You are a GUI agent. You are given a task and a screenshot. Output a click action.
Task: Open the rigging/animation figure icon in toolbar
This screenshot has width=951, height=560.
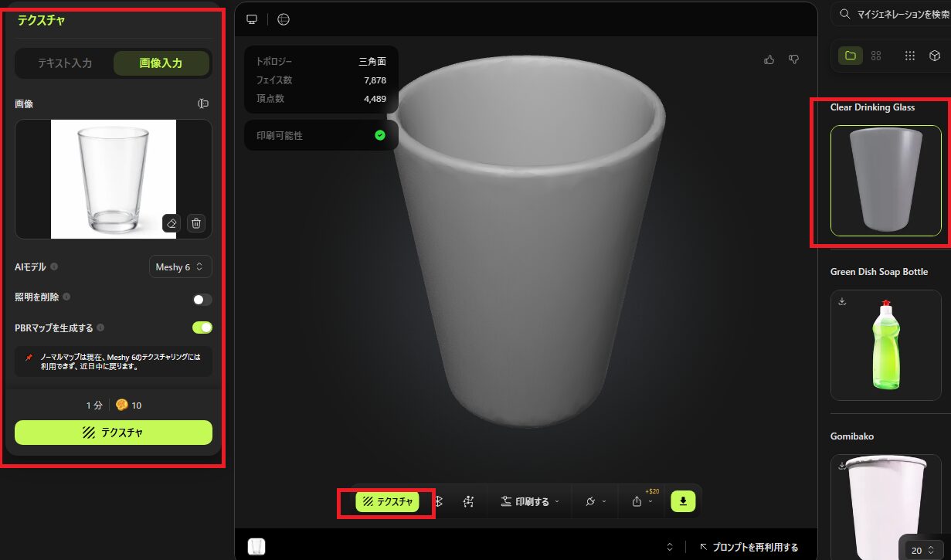(x=468, y=501)
